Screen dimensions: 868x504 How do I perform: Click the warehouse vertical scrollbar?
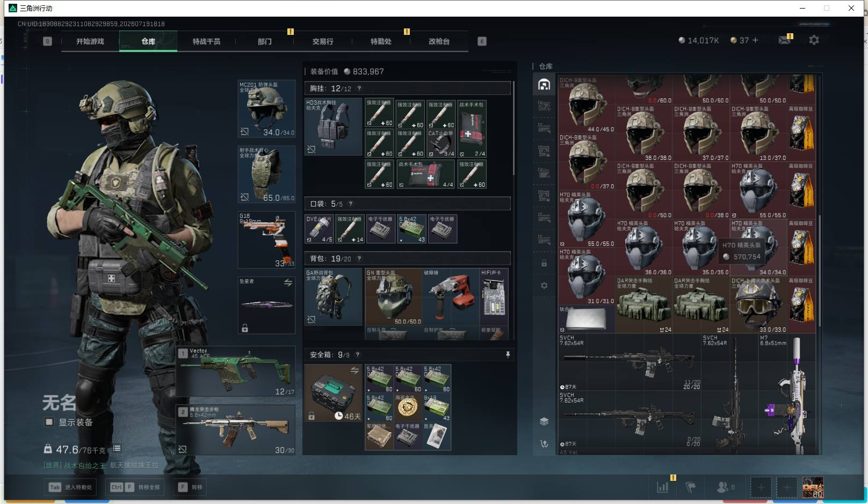820,271
